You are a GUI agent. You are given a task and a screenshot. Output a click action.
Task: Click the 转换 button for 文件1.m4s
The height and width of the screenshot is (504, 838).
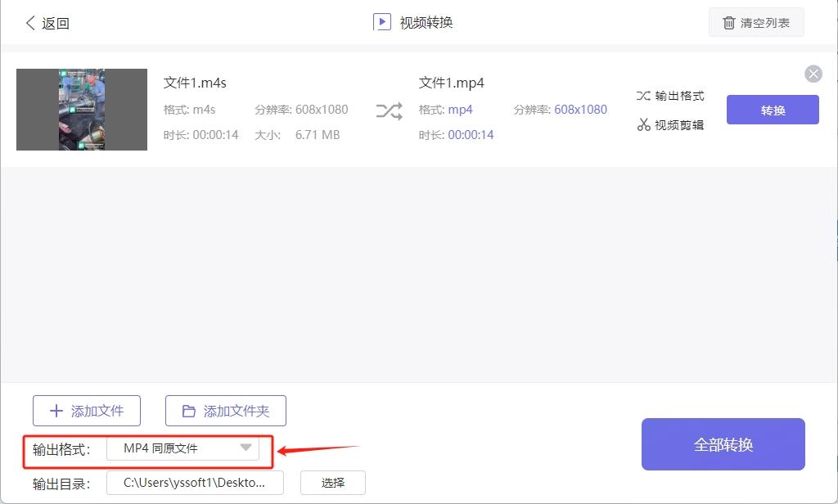(773, 110)
